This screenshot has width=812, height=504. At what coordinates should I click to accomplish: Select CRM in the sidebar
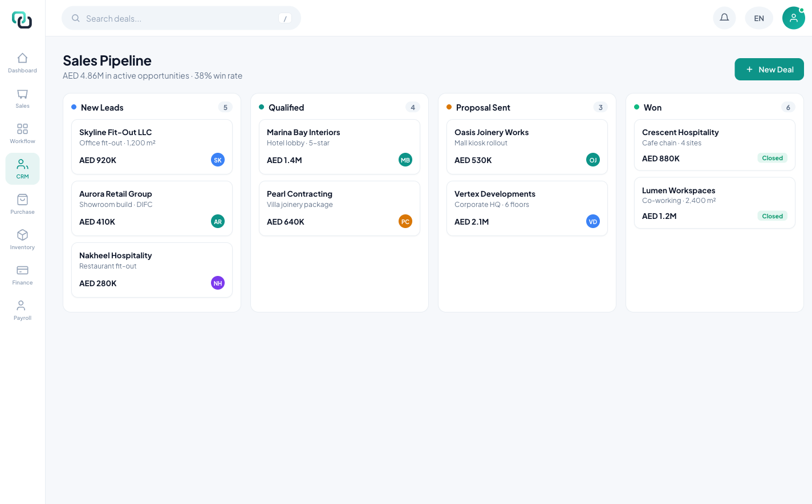pyautogui.click(x=22, y=169)
